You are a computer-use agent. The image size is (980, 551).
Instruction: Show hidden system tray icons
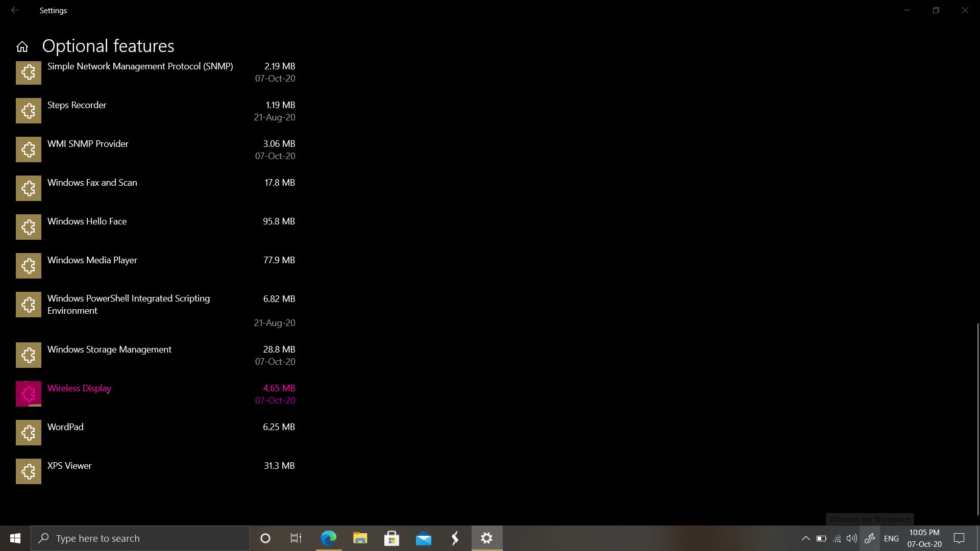pos(805,538)
